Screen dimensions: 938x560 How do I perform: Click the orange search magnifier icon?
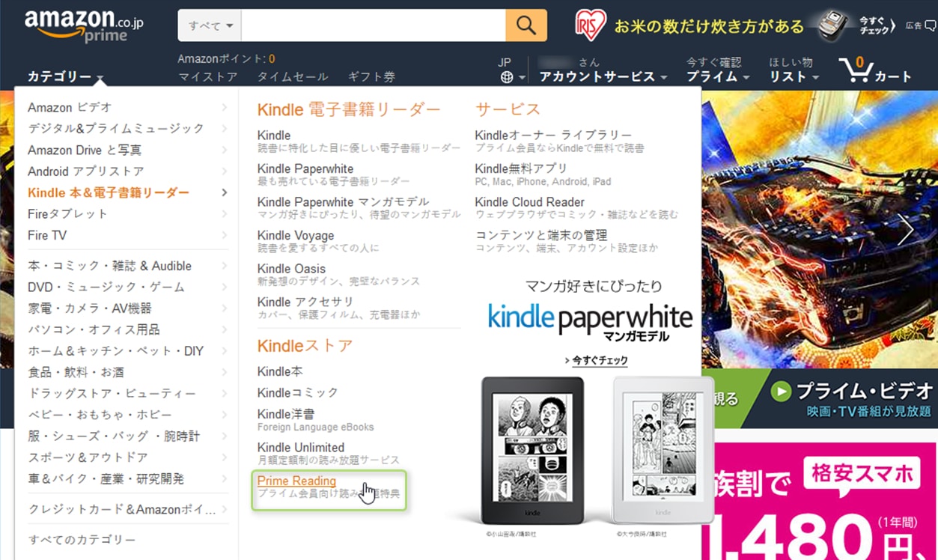(x=526, y=25)
